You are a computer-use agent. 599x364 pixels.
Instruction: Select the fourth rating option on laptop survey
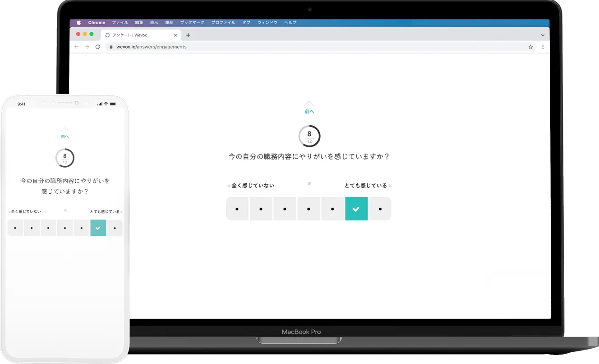pos(309,209)
